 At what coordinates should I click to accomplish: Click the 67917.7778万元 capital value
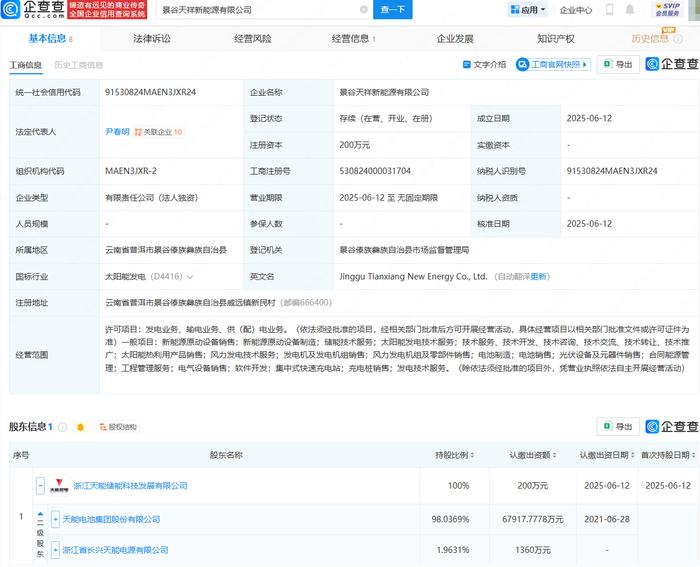pyautogui.click(x=533, y=519)
